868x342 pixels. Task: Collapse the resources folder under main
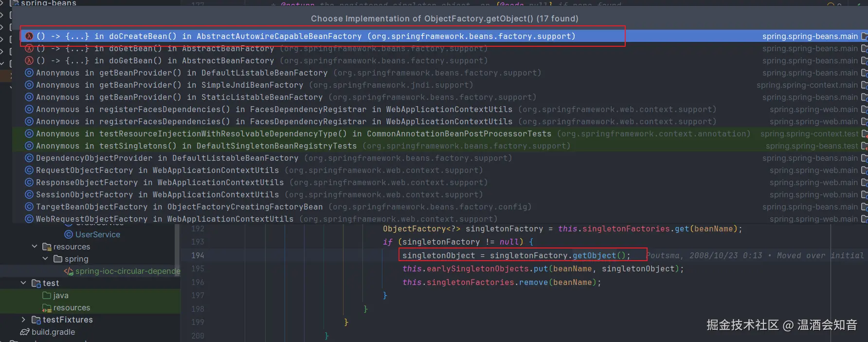[35, 247]
